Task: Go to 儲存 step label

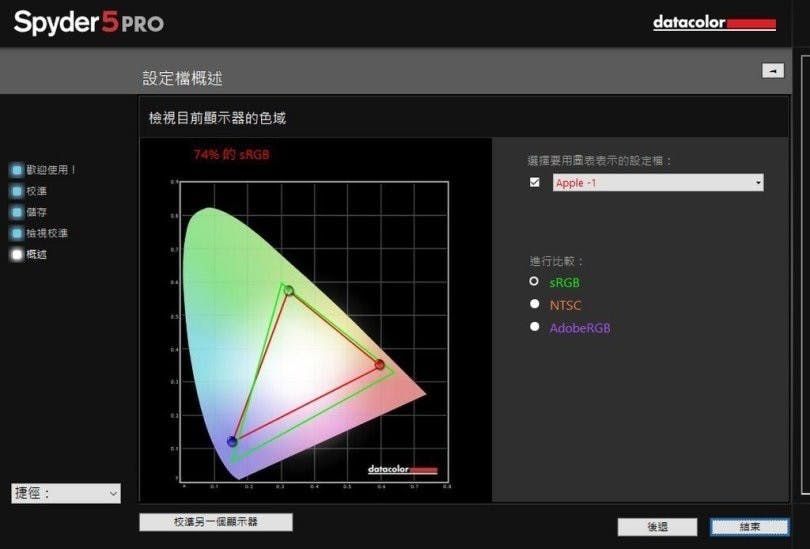Action: coord(37,212)
